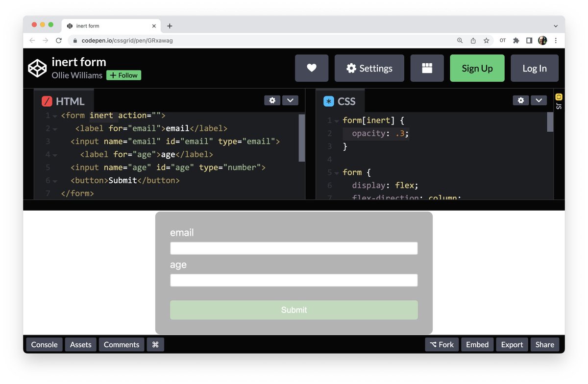Open keyboard shortcuts command icon button
Image resolution: width=588 pixels, height=384 pixels.
(x=155, y=344)
